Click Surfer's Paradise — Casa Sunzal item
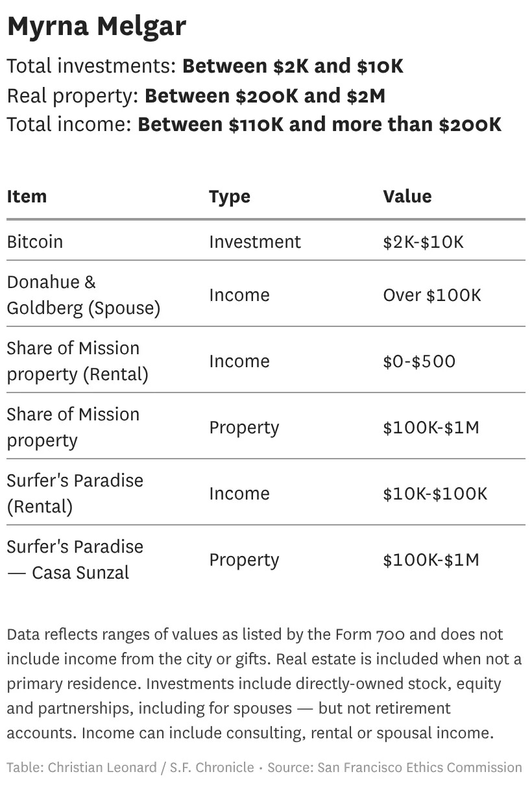Viewport: 532px width, 785px height. coord(75,559)
